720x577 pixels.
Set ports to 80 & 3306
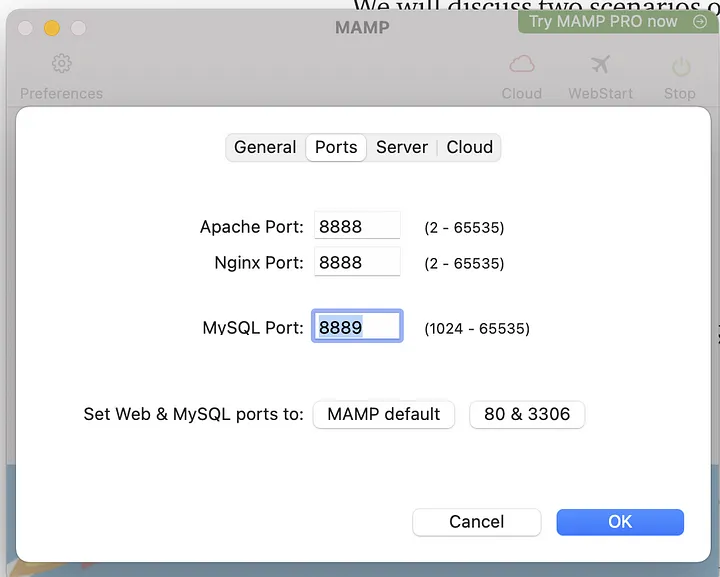[x=527, y=415]
